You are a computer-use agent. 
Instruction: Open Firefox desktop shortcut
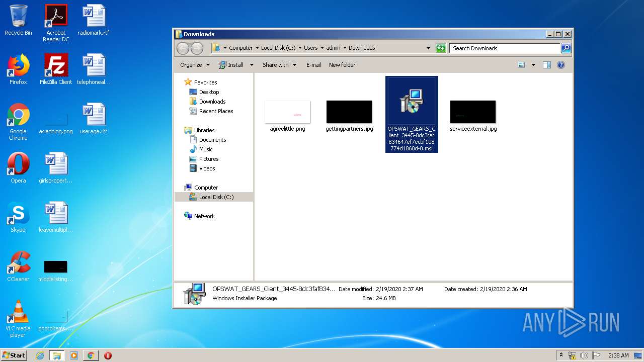18,69
